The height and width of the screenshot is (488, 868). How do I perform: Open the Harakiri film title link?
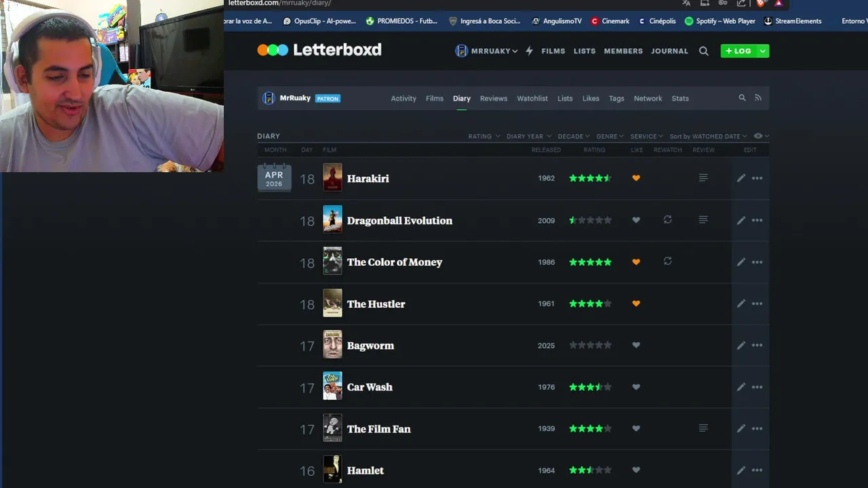pyautogui.click(x=368, y=178)
